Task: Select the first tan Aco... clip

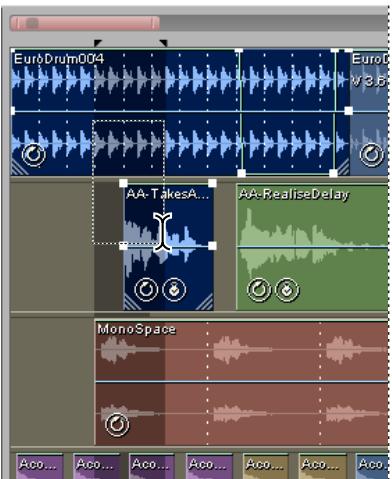Action: 266,466
